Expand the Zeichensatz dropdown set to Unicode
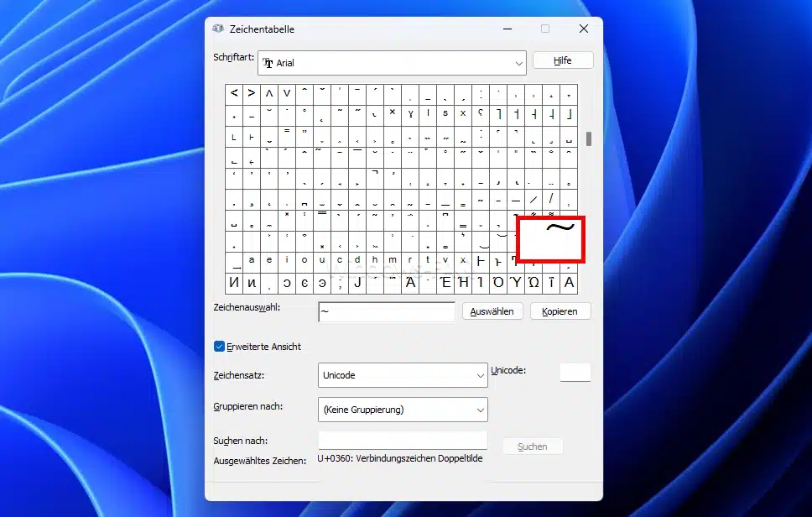 coord(403,375)
